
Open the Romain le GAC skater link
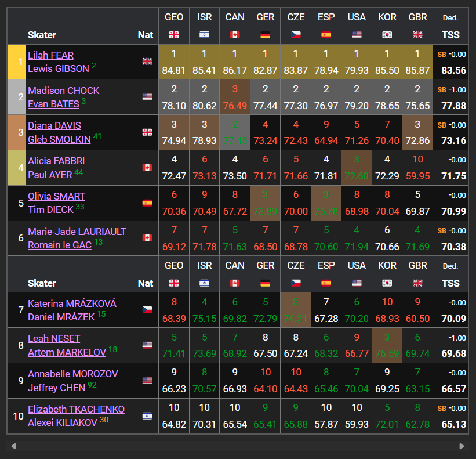pos(59,245)
